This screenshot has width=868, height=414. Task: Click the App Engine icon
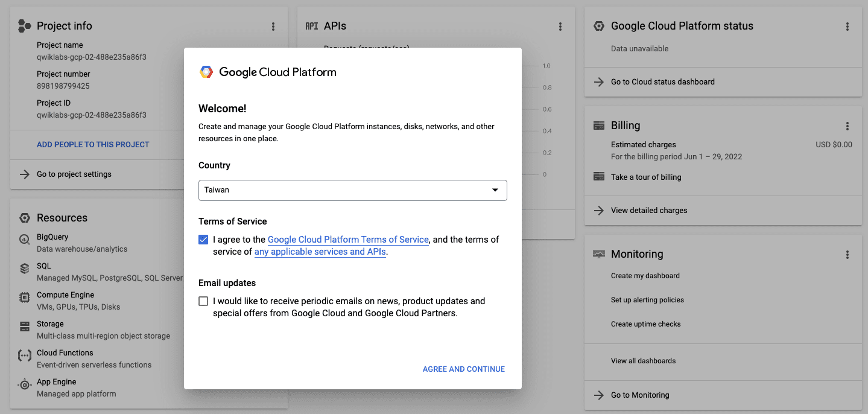pos(24,384)
